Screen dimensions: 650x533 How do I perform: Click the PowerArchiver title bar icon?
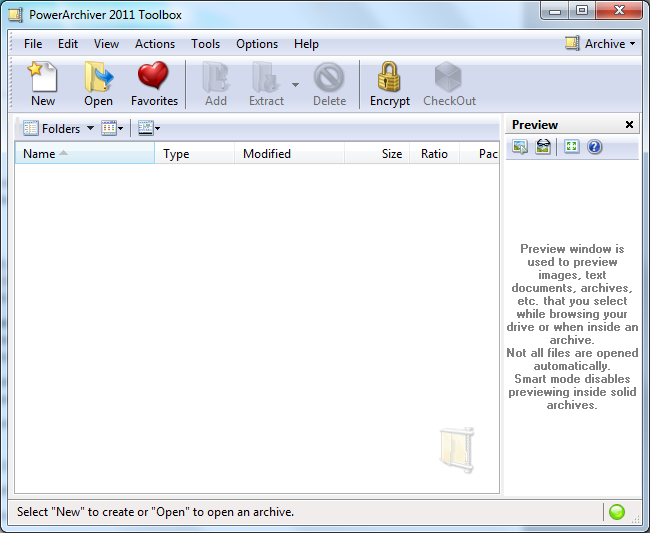coord(15,15)
